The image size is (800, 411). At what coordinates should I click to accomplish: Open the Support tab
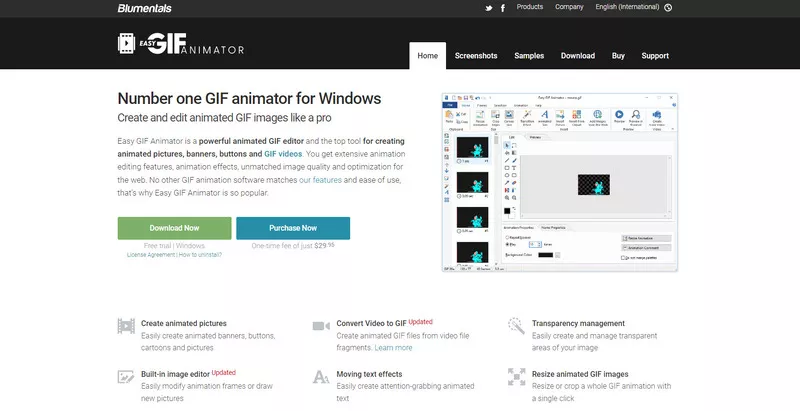click(x=655, y=56)
